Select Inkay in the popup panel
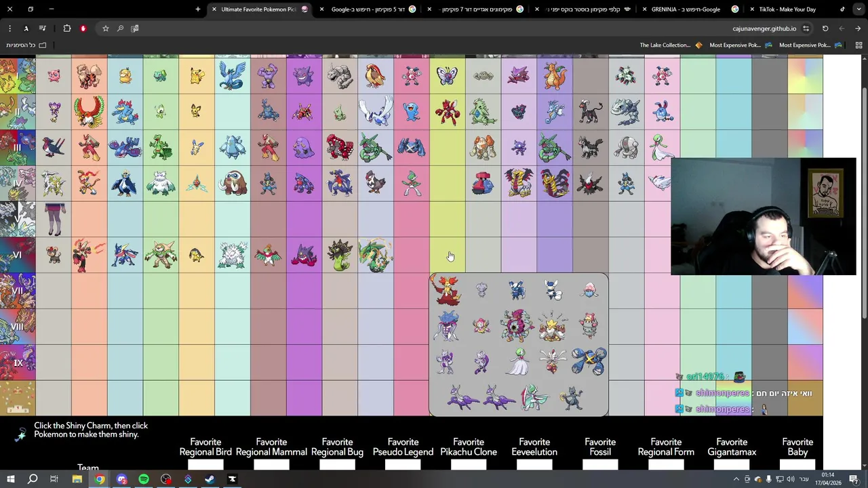 [589, 290]
